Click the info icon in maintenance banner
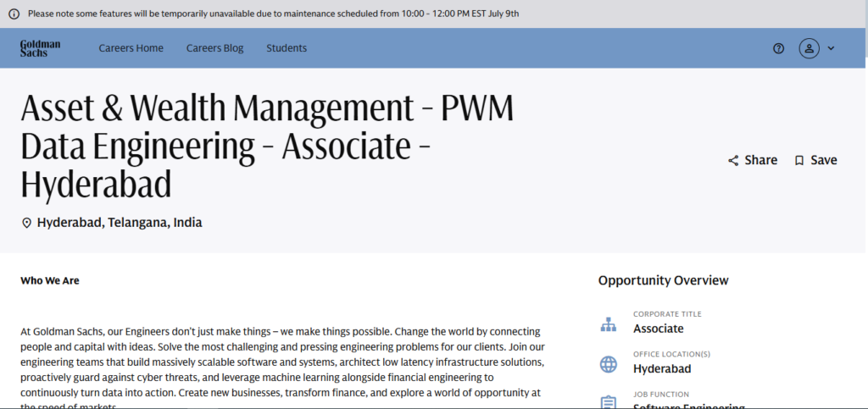The height and width of the screenshot is (409, 868). 14,14
